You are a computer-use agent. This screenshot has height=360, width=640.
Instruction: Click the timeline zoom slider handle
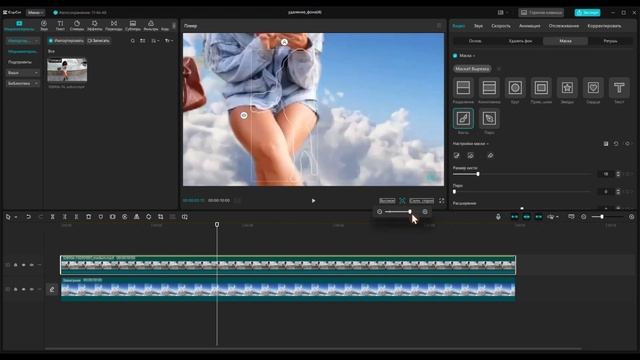tap(602, 217)
